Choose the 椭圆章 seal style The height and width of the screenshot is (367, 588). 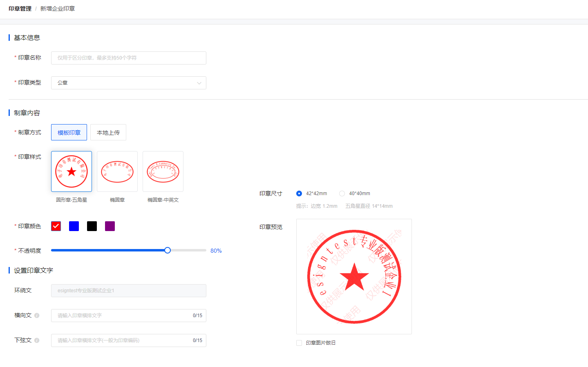point(117,171)
